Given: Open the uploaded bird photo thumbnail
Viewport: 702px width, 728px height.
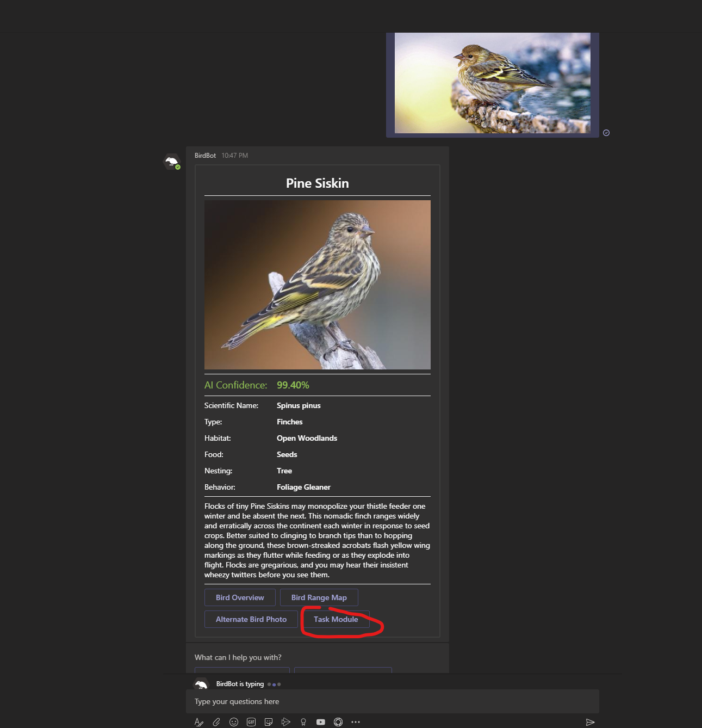Looking at the screenshot, I should pyautogui.click(x=493, y=83).
